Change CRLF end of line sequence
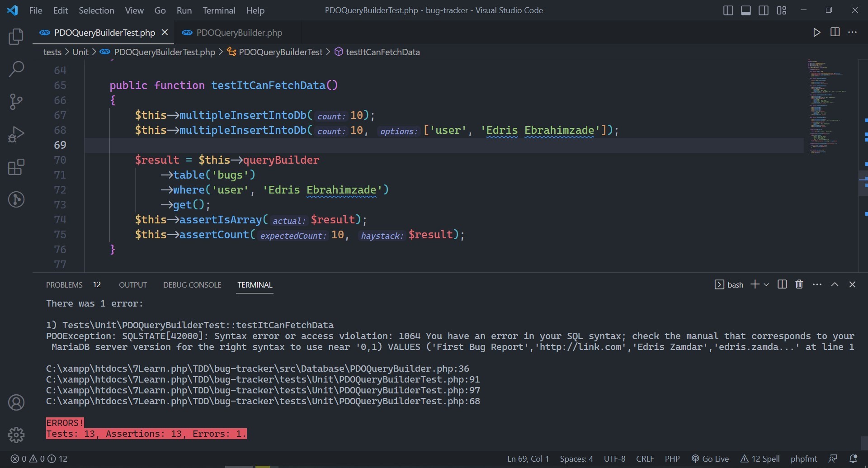Screen dimensions: 868x468 [645, 459]
